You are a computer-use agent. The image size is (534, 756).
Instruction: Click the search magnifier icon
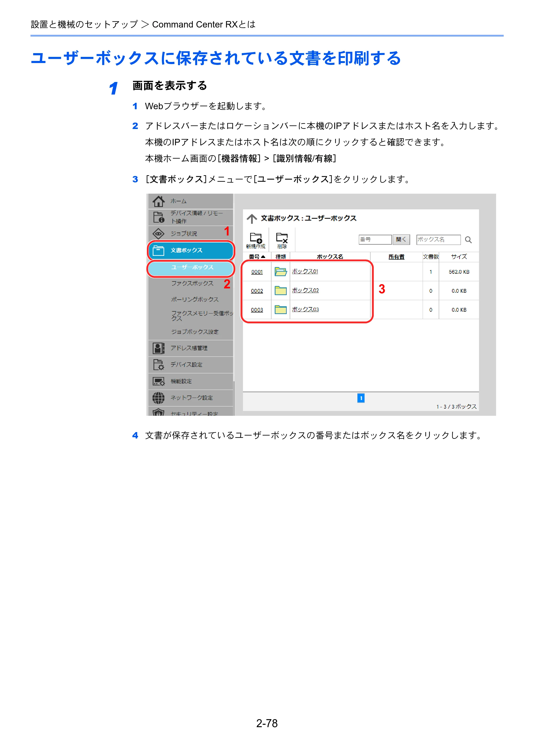click(x=468, y=240)
